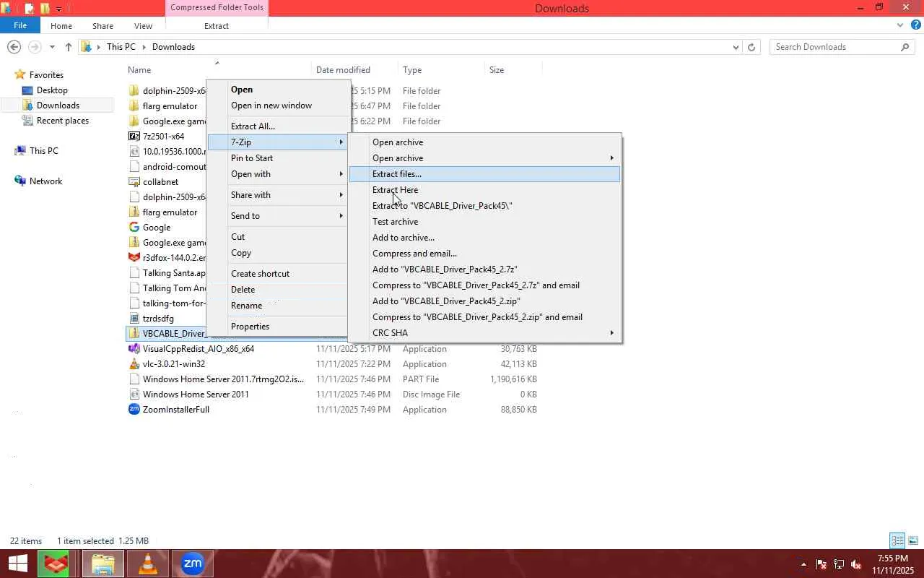Screen dimensions: 924x578
Task: Open the recent locations dropdown arrow
Action: [52, 47]
